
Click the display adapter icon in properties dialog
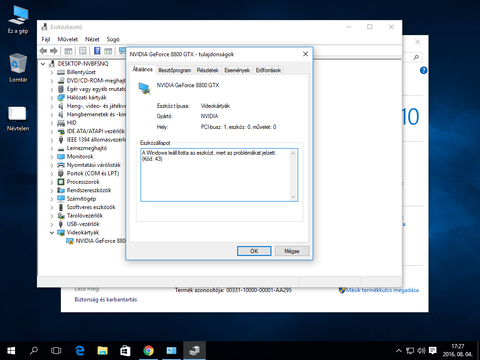(144, 88)
